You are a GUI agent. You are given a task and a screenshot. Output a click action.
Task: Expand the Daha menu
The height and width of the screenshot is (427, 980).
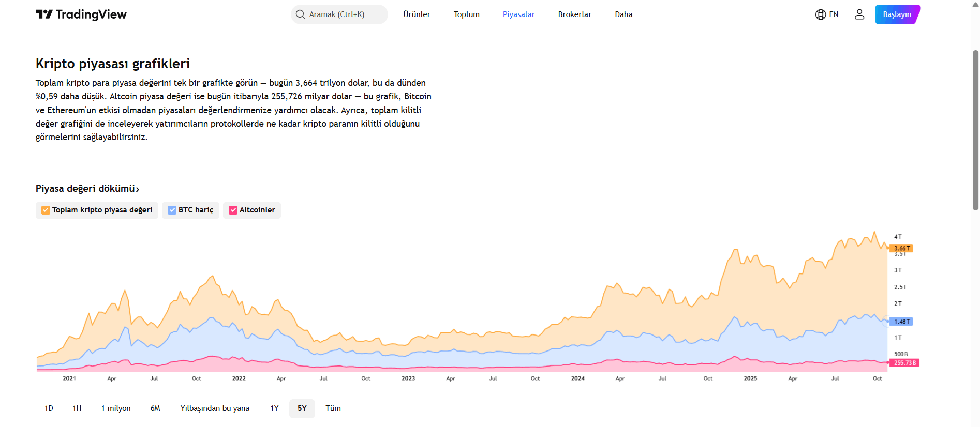pos(623,14)
